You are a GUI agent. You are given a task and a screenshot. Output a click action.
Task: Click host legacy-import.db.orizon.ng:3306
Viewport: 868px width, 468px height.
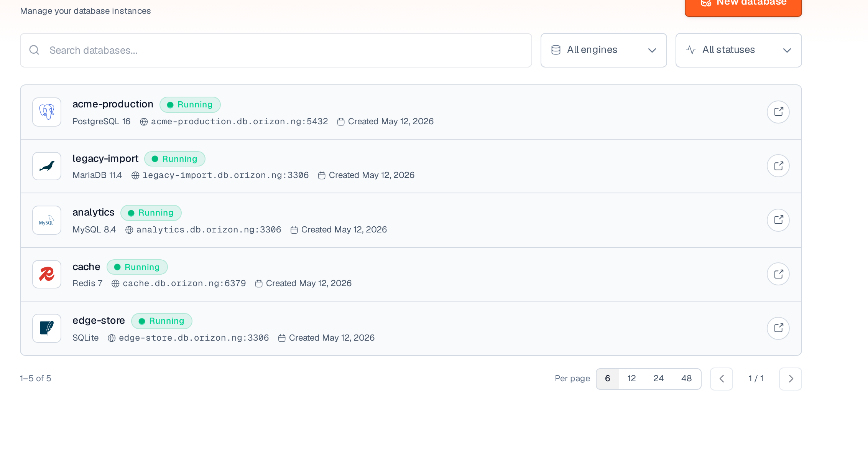coord(226,175)
